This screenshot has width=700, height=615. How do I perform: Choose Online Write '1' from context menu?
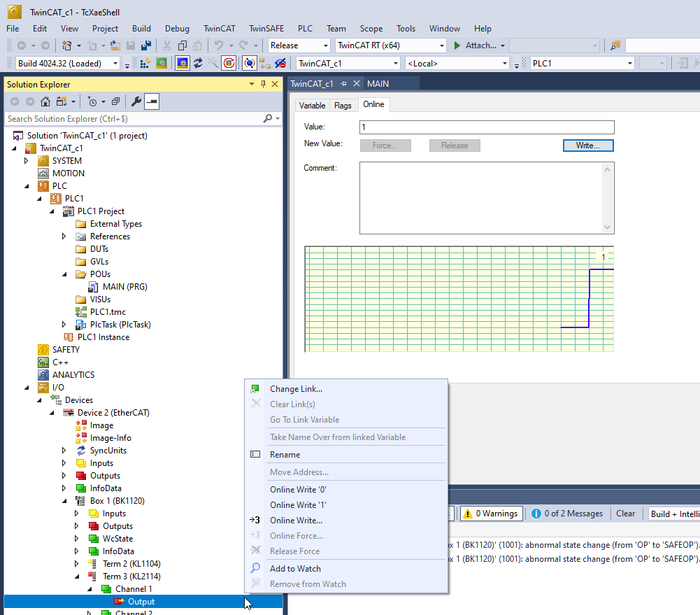[299, 505]
